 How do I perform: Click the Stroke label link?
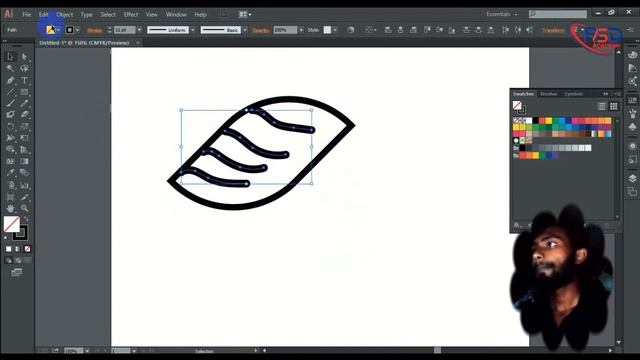pos(94,30)
